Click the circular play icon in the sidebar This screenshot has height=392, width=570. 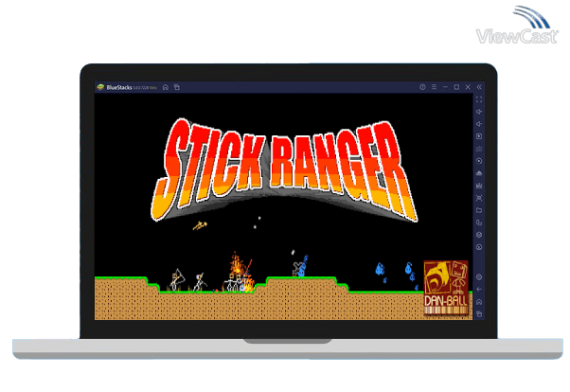(x=479, y=161)
